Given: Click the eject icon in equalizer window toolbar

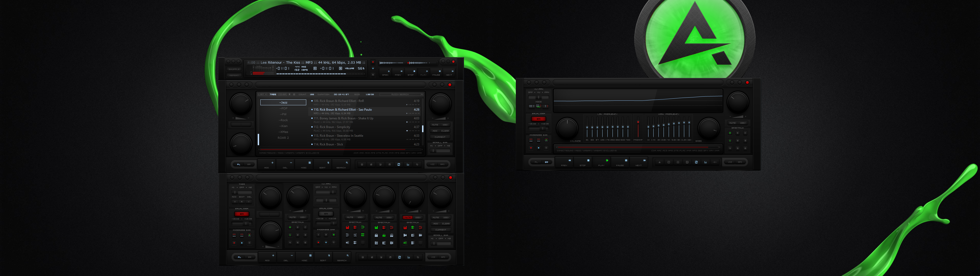Looking at the screenshot, I should coord(660,162).
